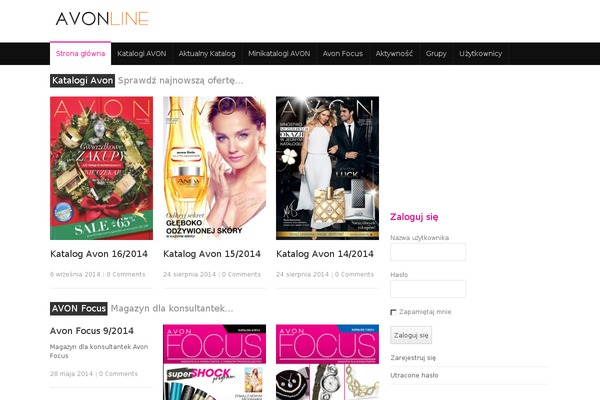This screenshot has width=600, height=400.
Task: View the Katalog Avon 15/2014 cover image
Action: (214, 168)
